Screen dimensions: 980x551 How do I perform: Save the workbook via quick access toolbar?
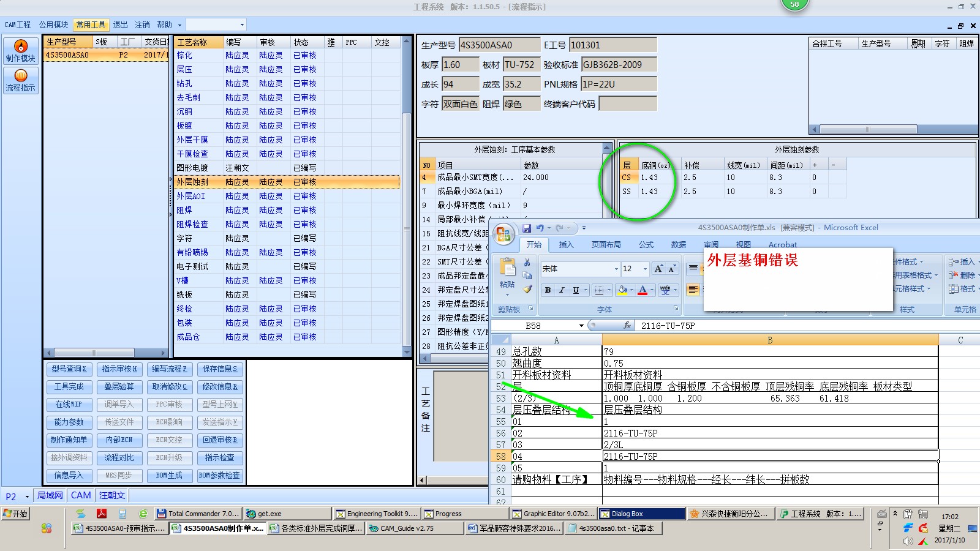tap(527, 228)
